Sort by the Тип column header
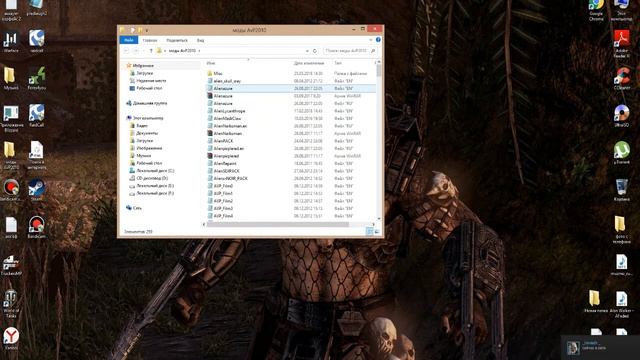This screenshot has width=640, height=360. tap(338, 63)
